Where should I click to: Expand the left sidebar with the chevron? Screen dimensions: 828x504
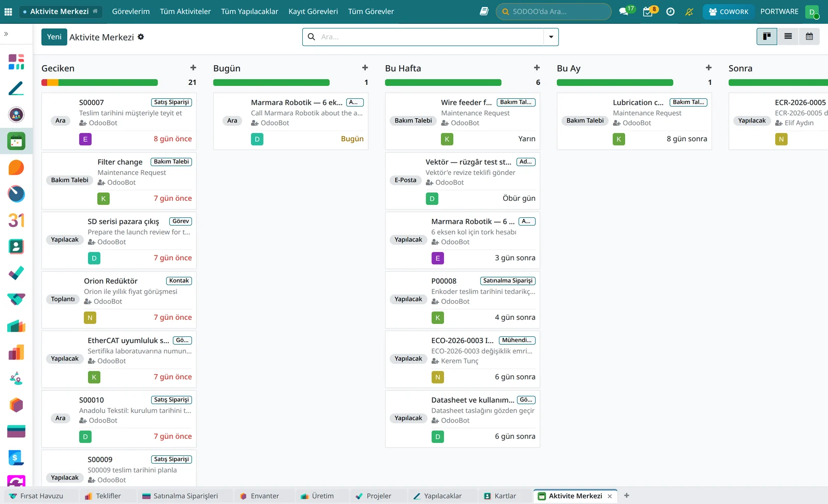click(x=6, y=34)
